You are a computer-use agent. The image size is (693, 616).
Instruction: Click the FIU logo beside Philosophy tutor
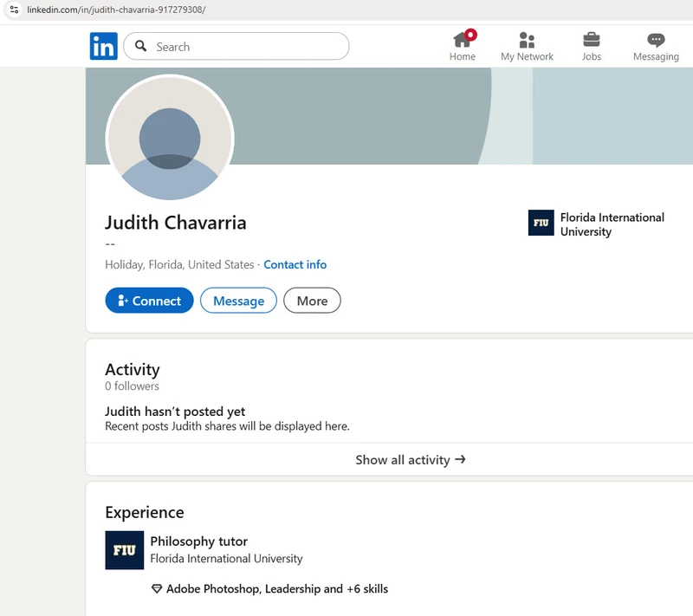pos(124,550)
